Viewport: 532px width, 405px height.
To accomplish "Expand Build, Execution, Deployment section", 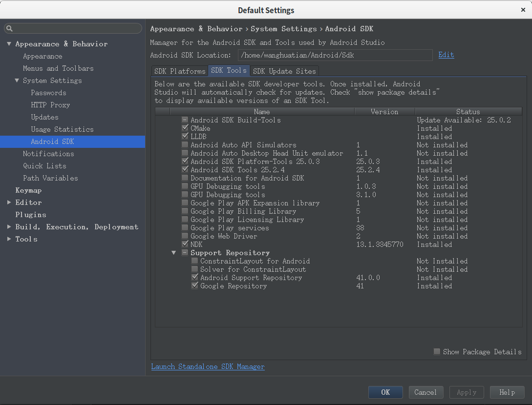I will (x=8, y=226).
